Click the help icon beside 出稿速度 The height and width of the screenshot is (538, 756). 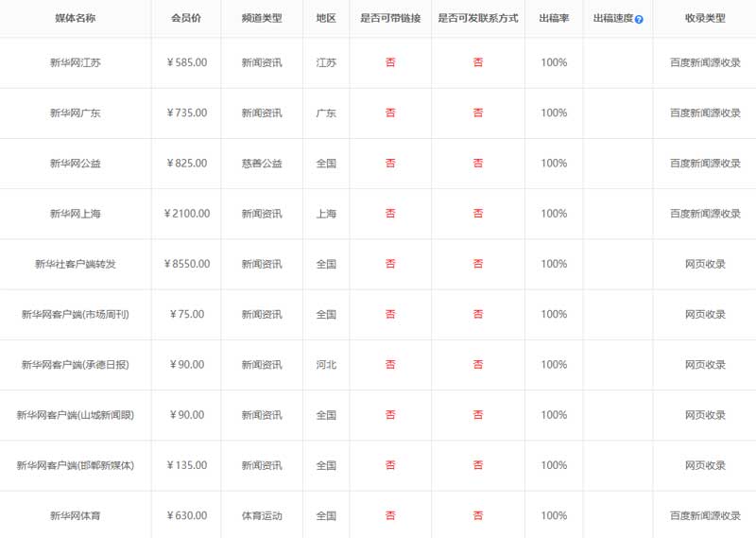click(639, 19)
